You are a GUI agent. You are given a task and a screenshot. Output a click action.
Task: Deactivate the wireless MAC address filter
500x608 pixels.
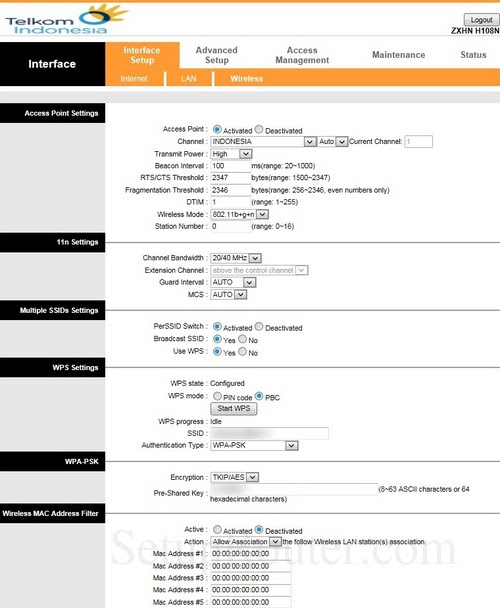coord(259,530)
